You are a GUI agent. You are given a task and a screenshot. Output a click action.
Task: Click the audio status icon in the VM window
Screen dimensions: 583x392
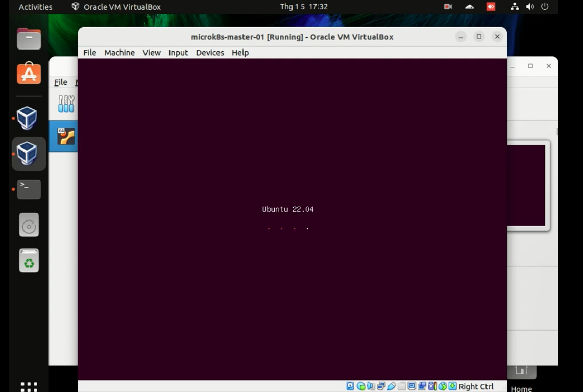pyautogui.click(x=370, y=386)
